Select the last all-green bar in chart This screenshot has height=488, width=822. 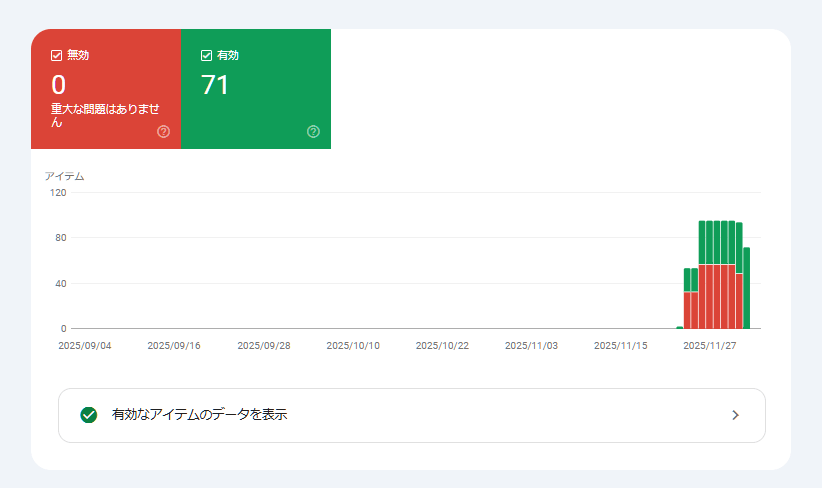pyautogui.click(x=747, y=288)
